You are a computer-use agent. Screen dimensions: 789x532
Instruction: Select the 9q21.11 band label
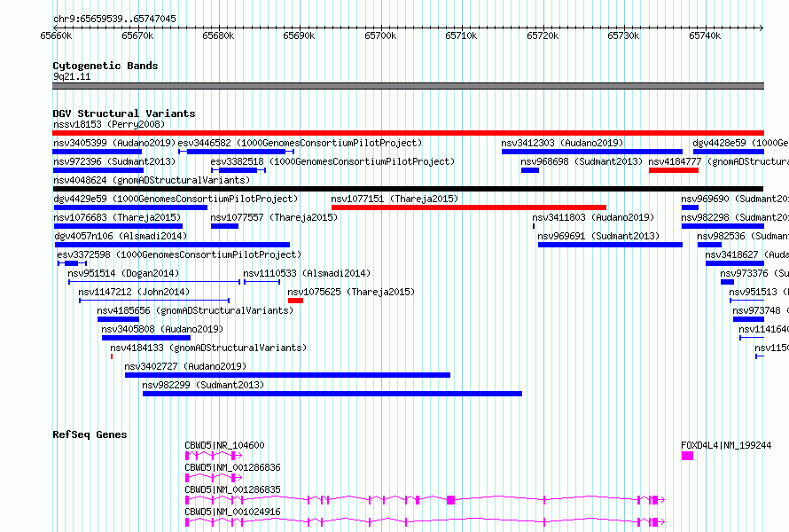tap(72, 76)
